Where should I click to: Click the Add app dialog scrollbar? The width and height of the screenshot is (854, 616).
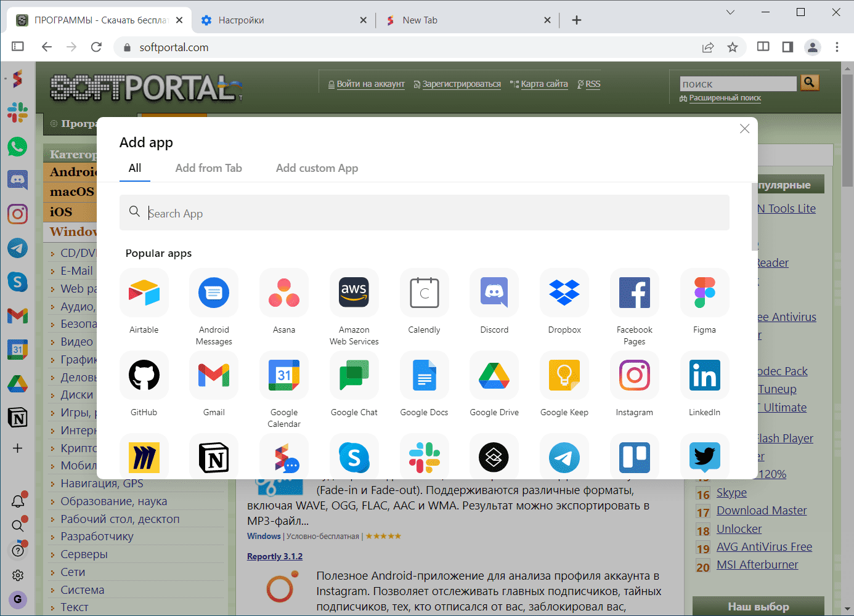pyautogui.click(x=754, y=217)
